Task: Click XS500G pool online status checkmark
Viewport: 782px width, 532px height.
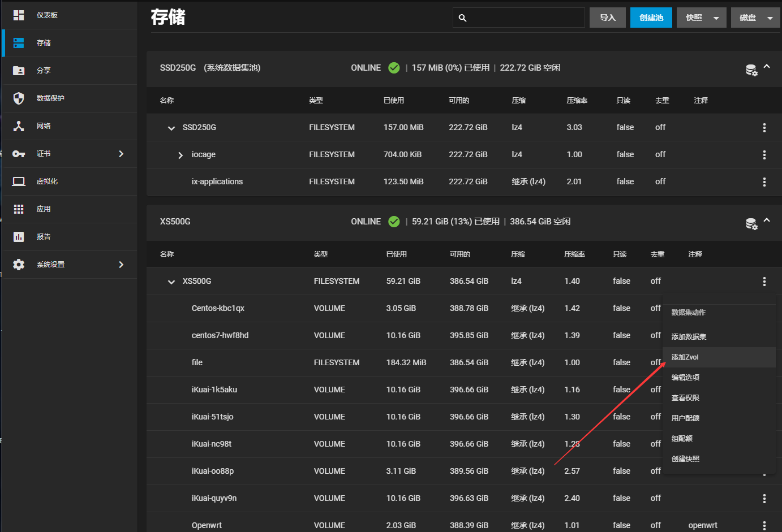Action: tap(394, 222)
